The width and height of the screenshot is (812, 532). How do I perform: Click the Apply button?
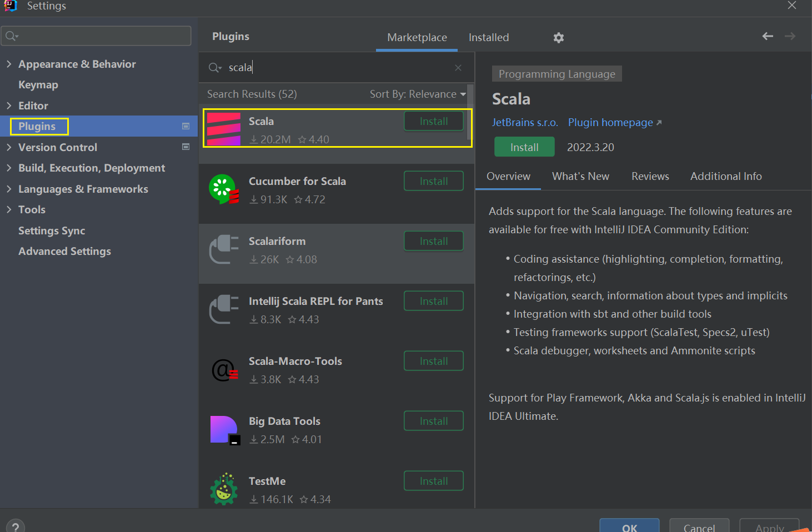click(x=769, y=526)
